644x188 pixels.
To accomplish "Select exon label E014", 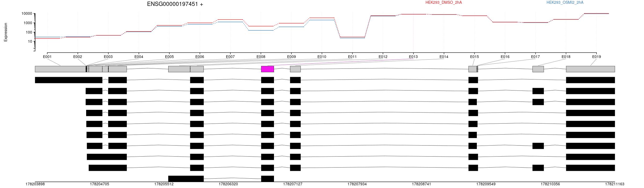I will click(x=444, y=57).
